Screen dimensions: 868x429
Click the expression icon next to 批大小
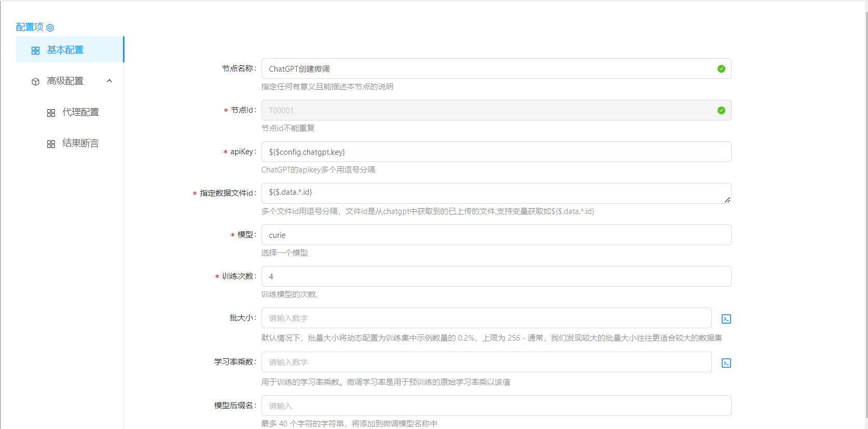pos(726,319)
